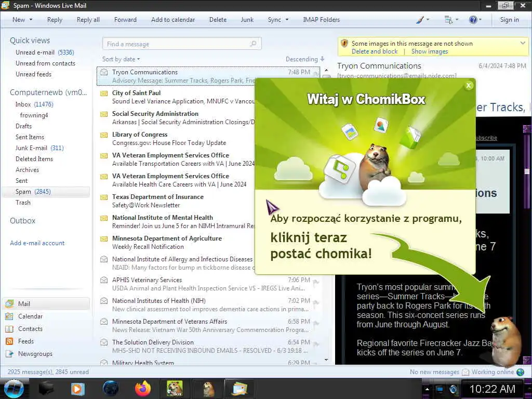Click Add e-mail account link
This screenshot has height=399, width=532.
37,243
